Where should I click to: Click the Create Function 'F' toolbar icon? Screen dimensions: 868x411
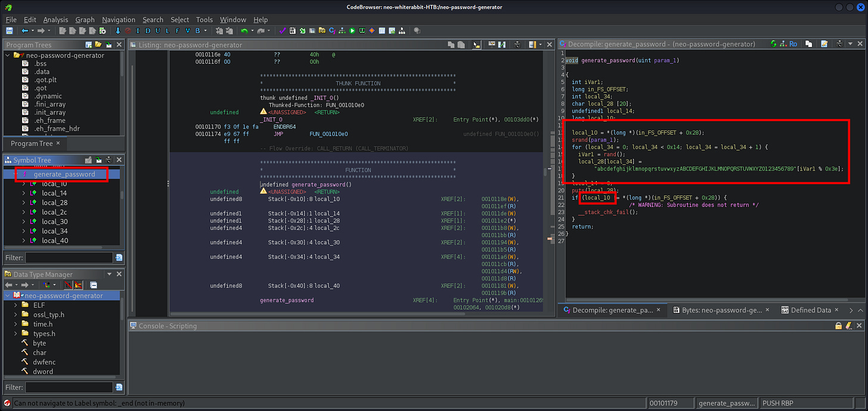click(x=178, y=31)
